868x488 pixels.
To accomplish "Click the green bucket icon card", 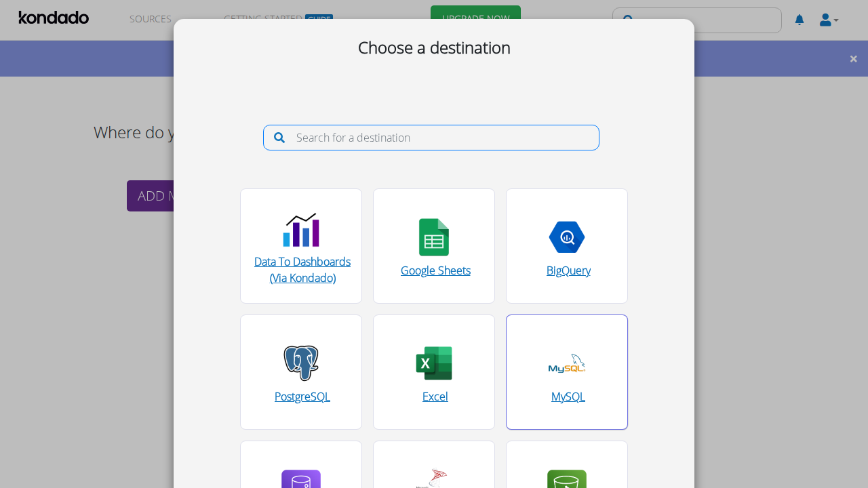I will [567, 464].
